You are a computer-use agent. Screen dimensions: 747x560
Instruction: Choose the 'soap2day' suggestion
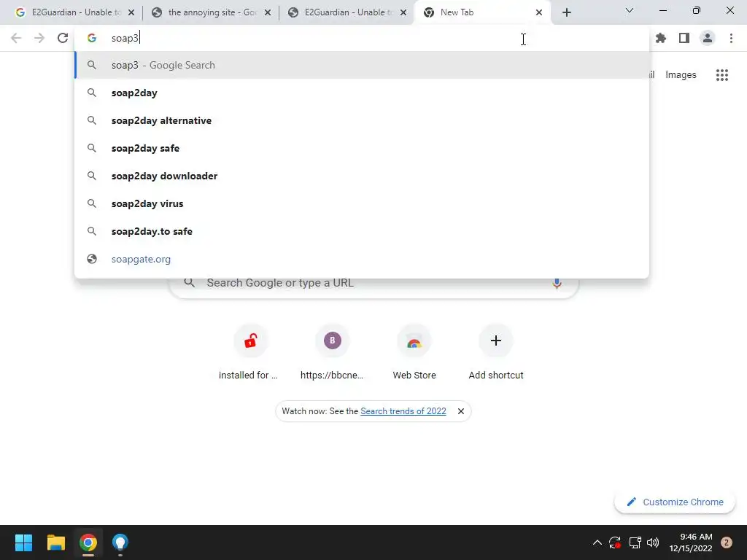362,93
